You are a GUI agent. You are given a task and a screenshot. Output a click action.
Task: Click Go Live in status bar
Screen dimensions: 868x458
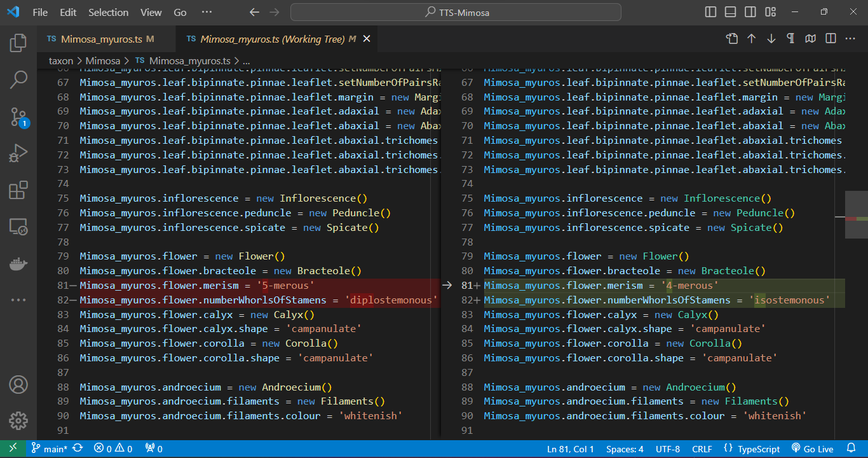[x=812, y=449]
